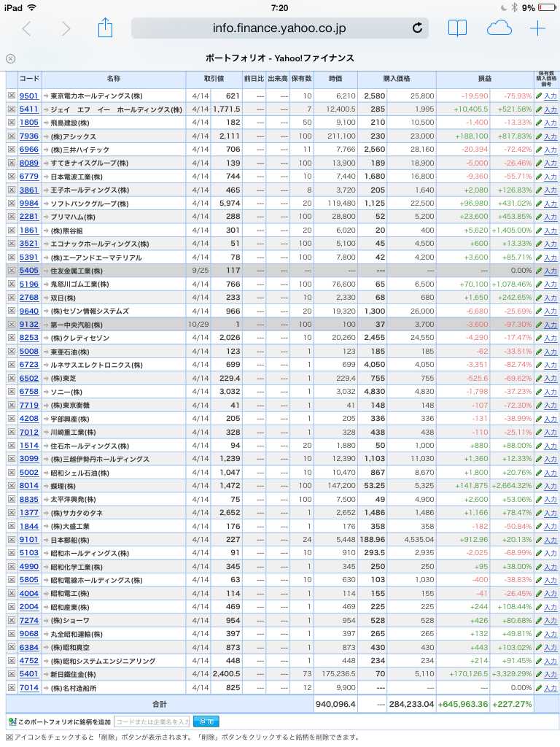Click the 時価 column header

coord(335,79)
